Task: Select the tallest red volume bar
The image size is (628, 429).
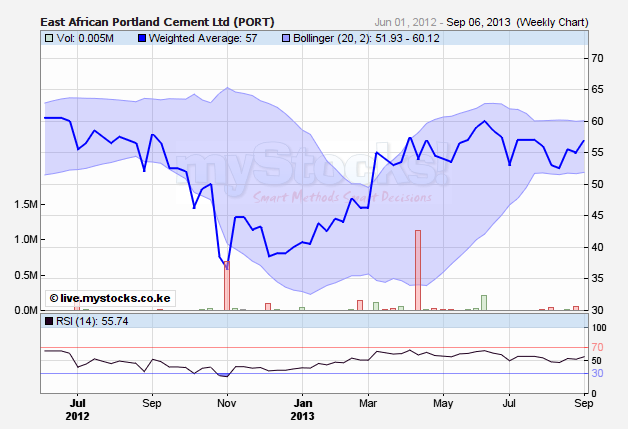Action: point(418,270)
